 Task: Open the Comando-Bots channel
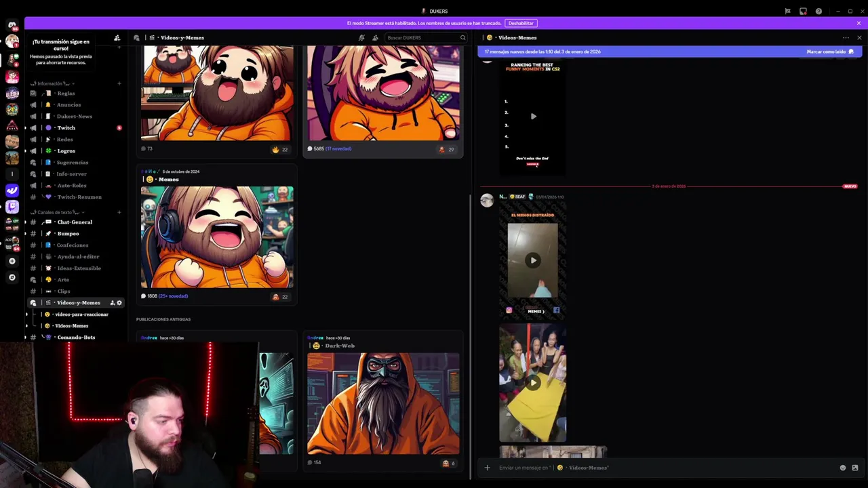coord(76,338)
